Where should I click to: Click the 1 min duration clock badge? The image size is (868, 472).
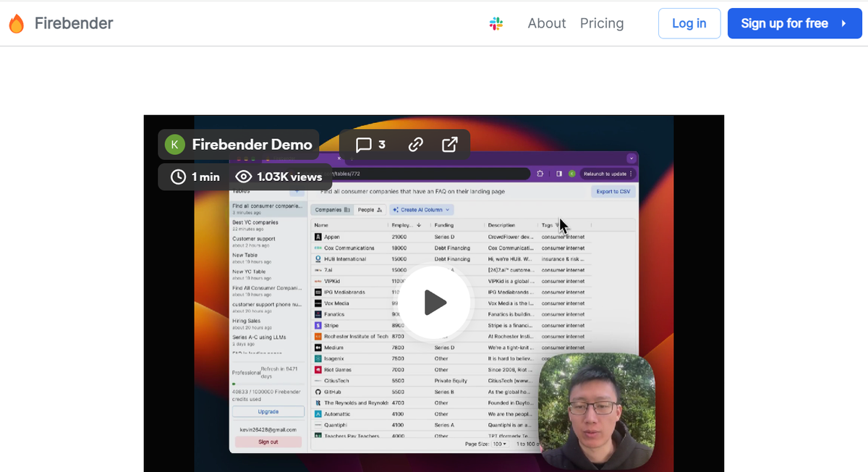pyautogui.click(x=195, y=177)
